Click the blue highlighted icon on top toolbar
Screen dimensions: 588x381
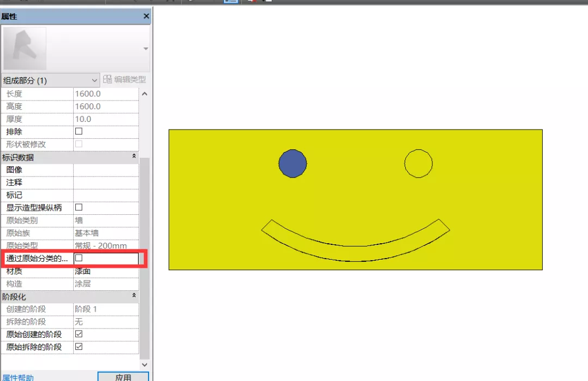[231, 2]
